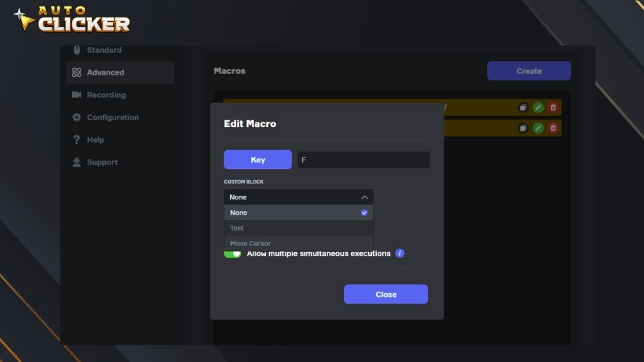Screen dimensions: 644x362
Task: Choose Move Cursor custom block option
Action: pyautogui.click(x=298, y=242)
